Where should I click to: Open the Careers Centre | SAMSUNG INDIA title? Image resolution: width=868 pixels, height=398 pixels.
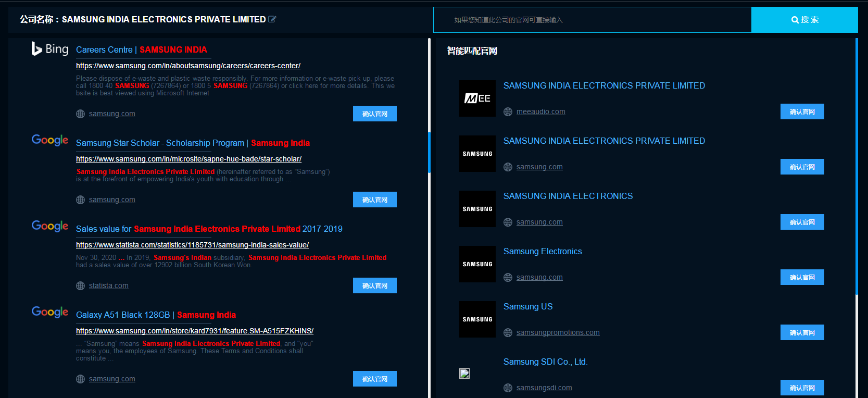(142, 49)
